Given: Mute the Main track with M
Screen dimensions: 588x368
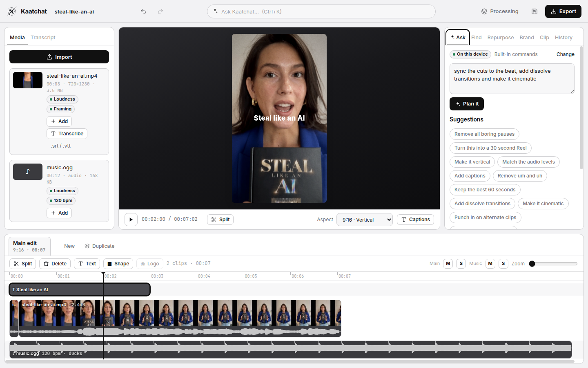Looking at the screenshot, I should tap(448, 264).
